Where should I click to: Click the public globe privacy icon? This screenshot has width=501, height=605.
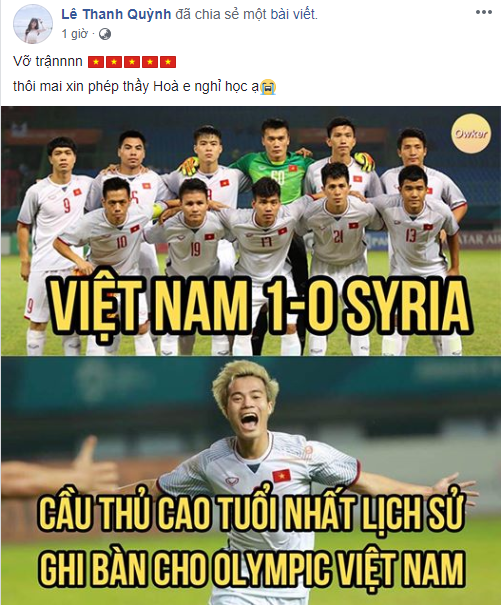[105, 34]
